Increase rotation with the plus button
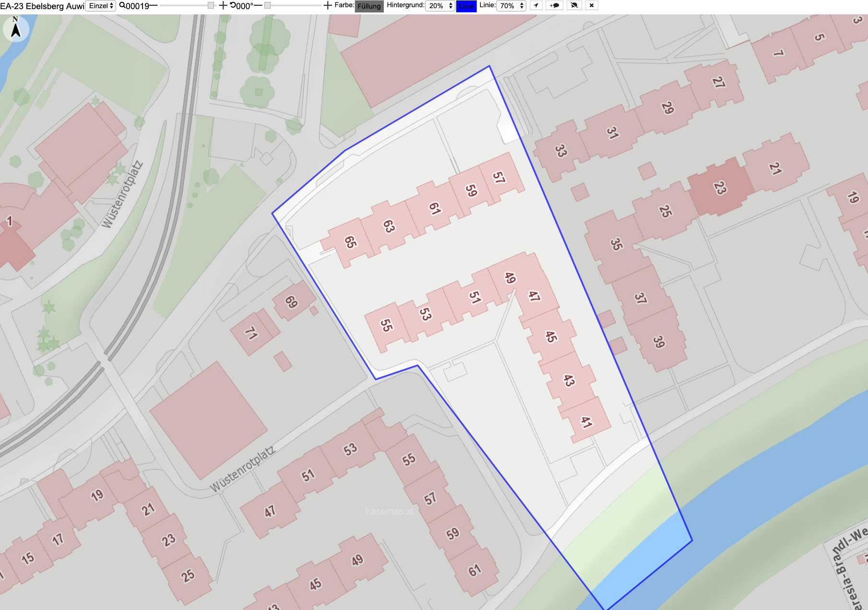 pyautogui.click(x=328, y=6)
